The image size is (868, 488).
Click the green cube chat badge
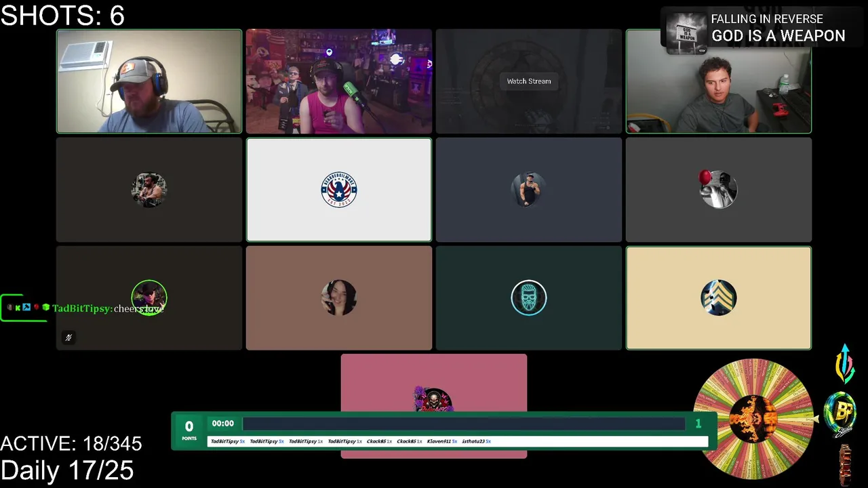(x=46, y=308)
